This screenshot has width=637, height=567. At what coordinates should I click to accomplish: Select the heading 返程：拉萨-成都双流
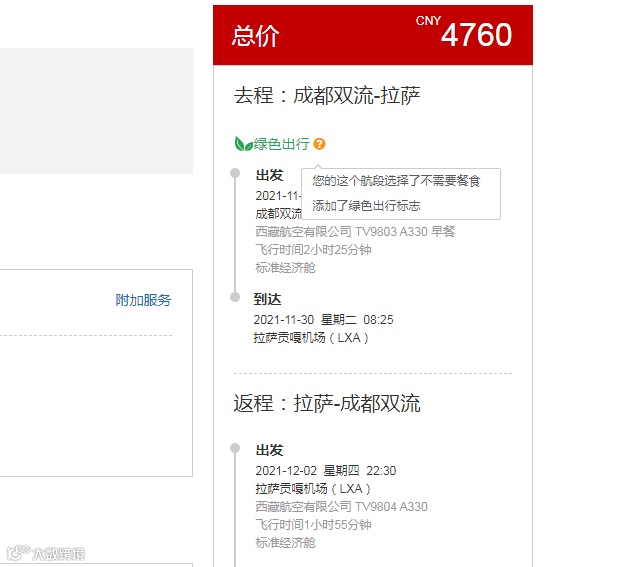[x=327, y=403]
